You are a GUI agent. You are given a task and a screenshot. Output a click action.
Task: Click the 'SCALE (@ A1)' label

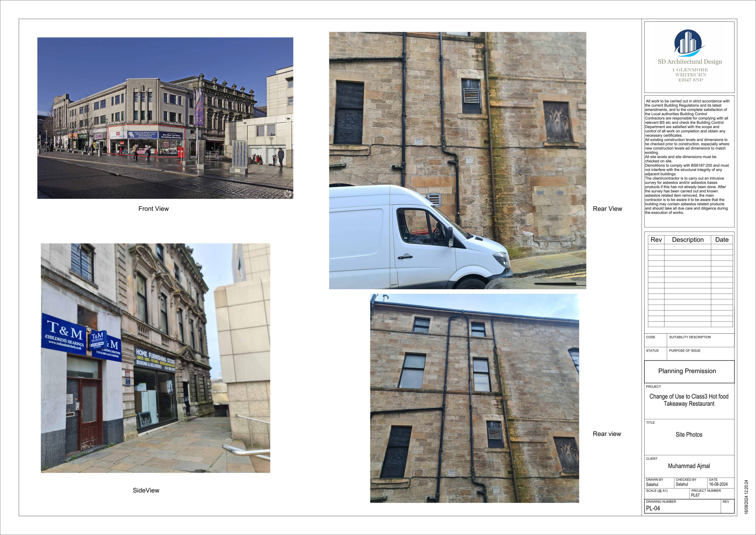point(657,490)
